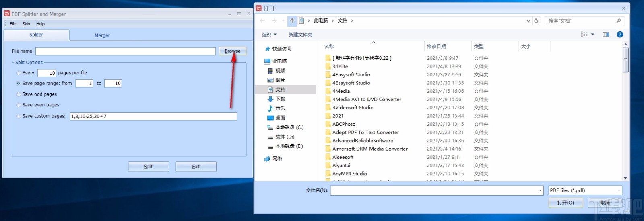Select the Aiseesoft folder

pos(343,157)
